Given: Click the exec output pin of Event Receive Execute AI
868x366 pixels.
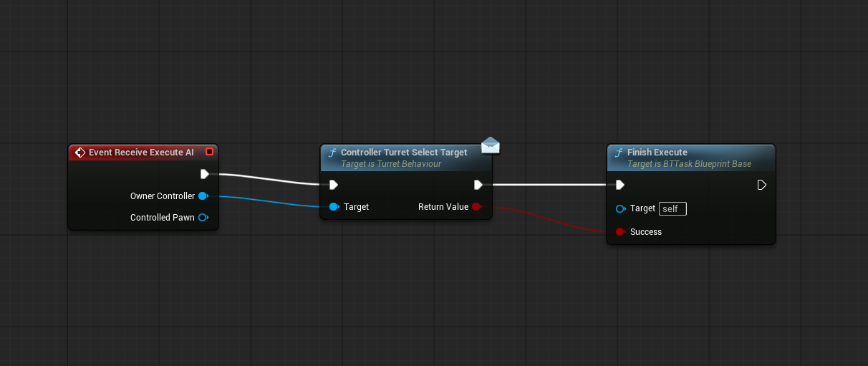Looking at the screenshot, I should (205, 174).
